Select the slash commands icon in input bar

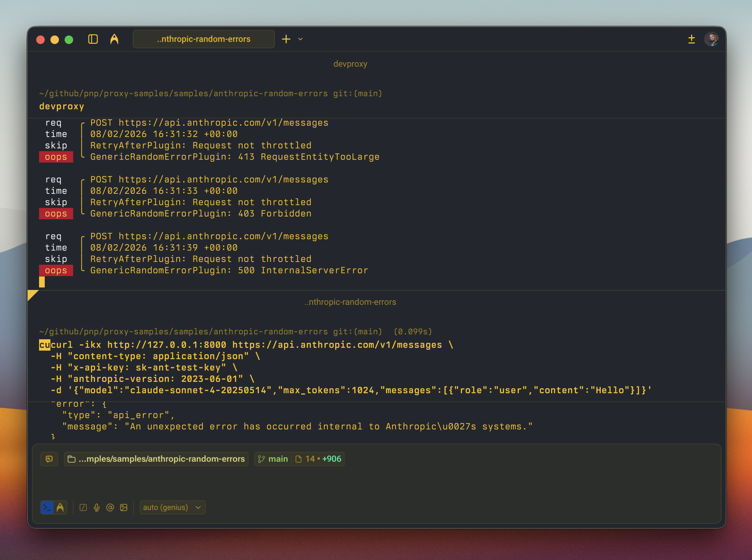coord(83,507)
